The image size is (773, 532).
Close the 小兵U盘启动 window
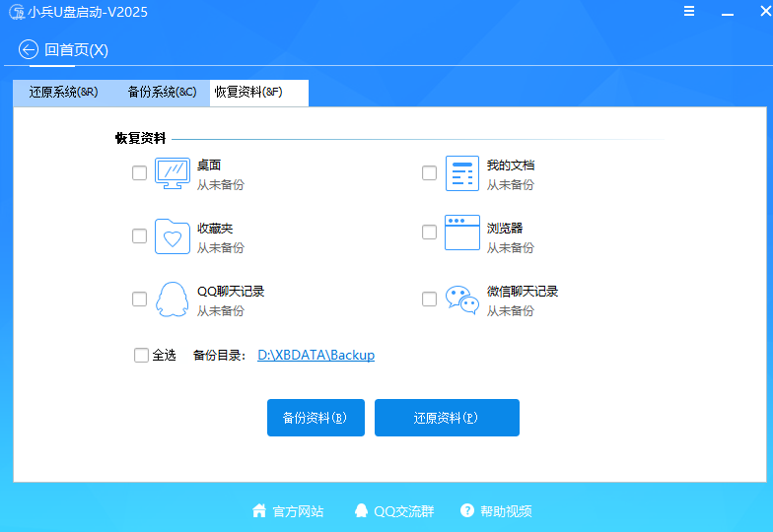pyautogui.click(x=765, y=11)
